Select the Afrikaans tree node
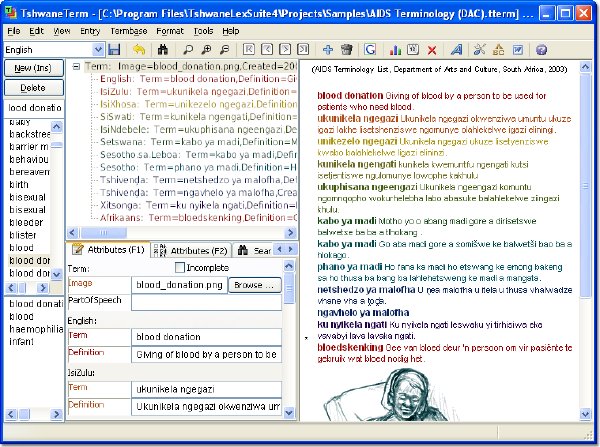 click(x=198, y=218)
